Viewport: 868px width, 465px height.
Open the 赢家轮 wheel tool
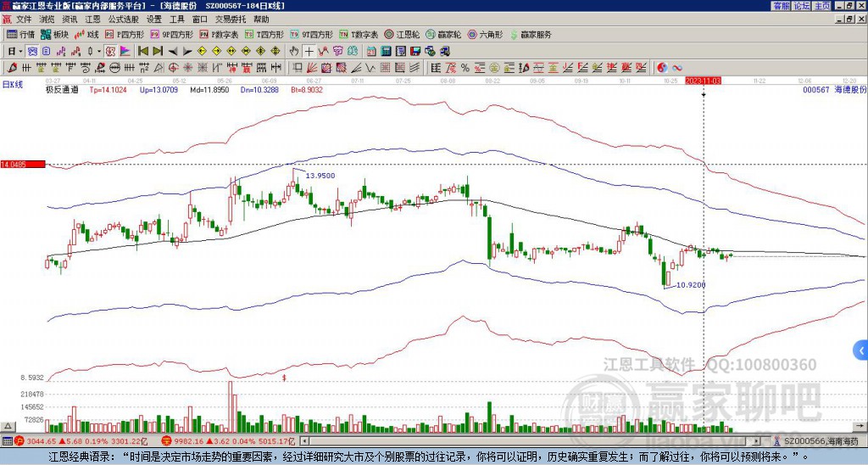[443, 34]
